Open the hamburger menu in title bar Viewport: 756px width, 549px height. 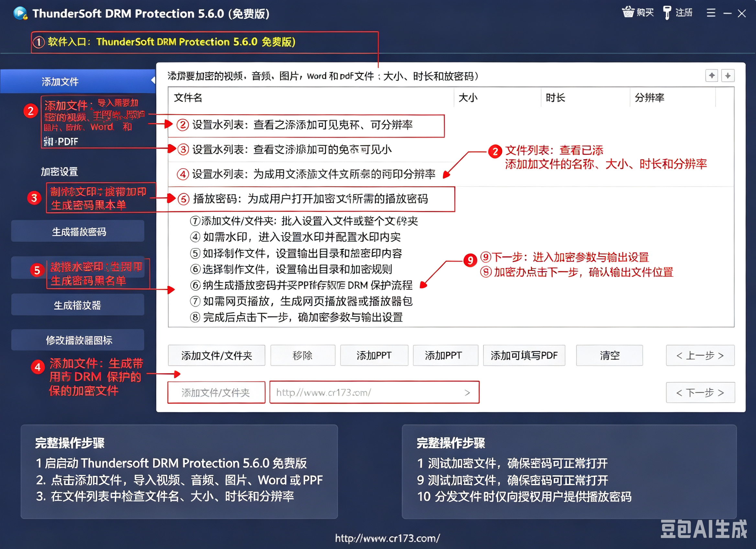(x=711, y=13)
